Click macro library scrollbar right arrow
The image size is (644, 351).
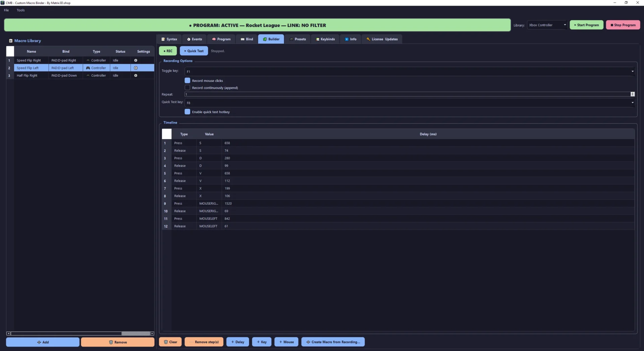pyautogui.click(x=152, y=334)
